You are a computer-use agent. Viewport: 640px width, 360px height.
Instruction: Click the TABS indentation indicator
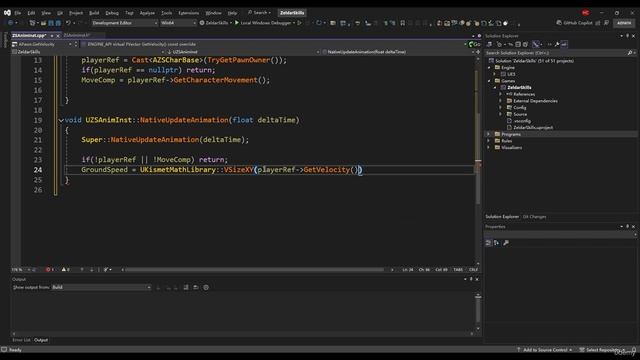tap(458, 270)
